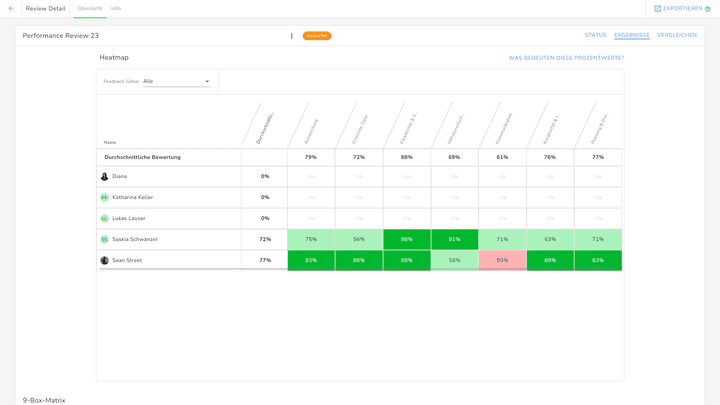Click 'Was bedeuten diese Prozentwerte?' link
Image resolution: width=720 pixels, height=405 pixels.
click(x=566, y=58)
